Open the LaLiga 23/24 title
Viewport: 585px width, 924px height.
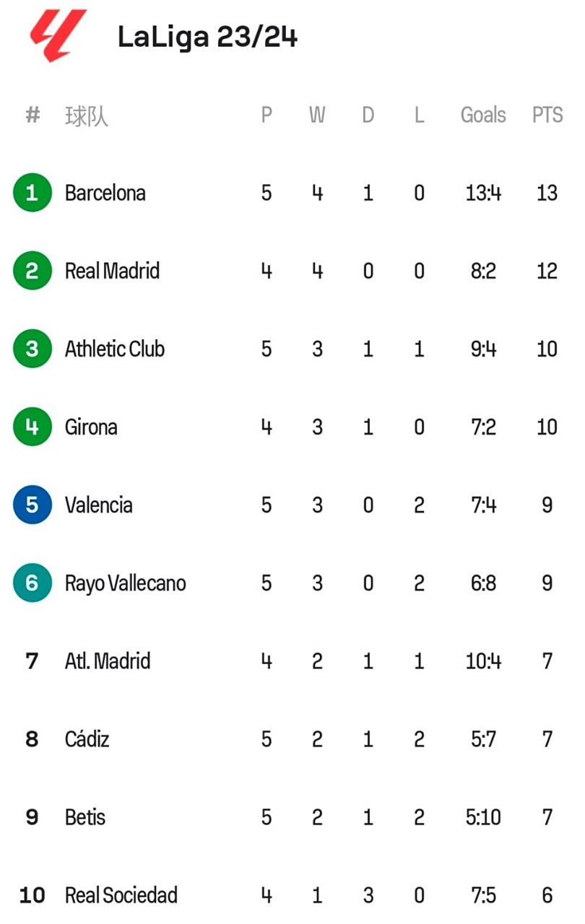(207, 37)
